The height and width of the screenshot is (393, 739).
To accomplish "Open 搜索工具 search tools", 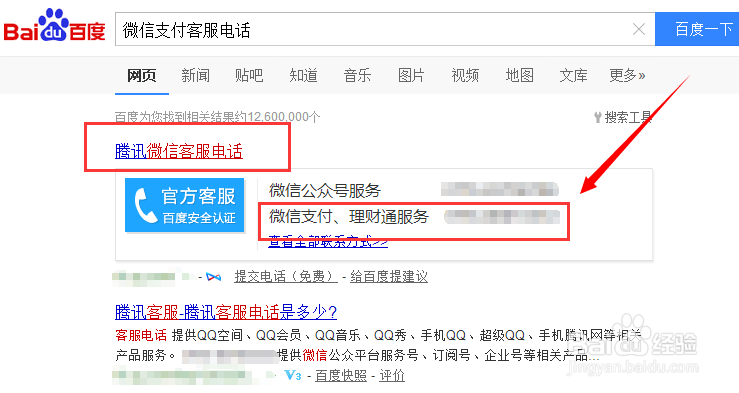I will (x=623, y=117).
